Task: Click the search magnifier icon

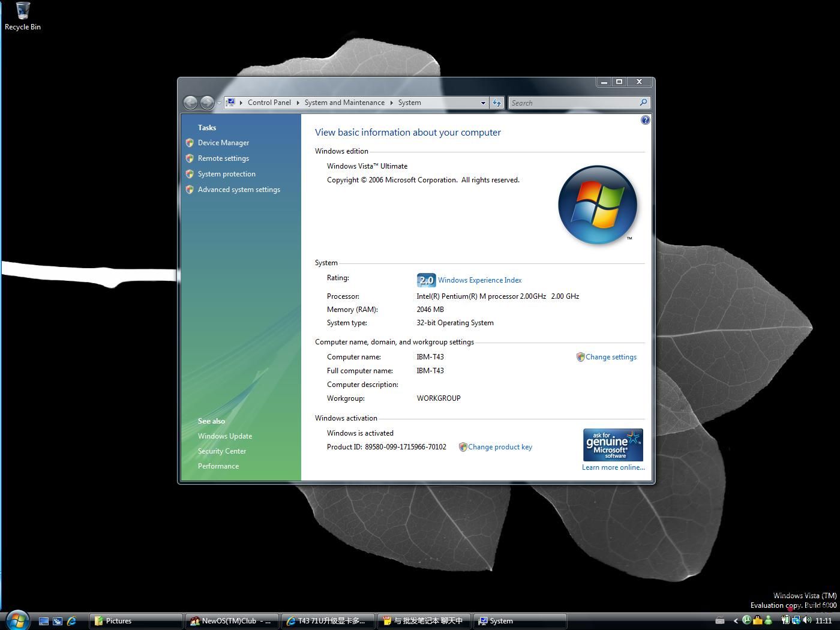Action: (x=643, y=103)
